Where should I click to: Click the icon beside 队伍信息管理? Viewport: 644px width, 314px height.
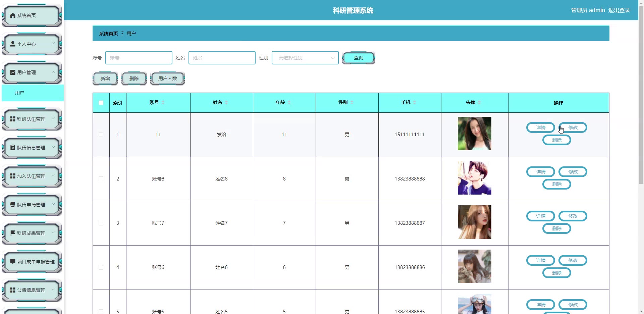coord(13,148)
